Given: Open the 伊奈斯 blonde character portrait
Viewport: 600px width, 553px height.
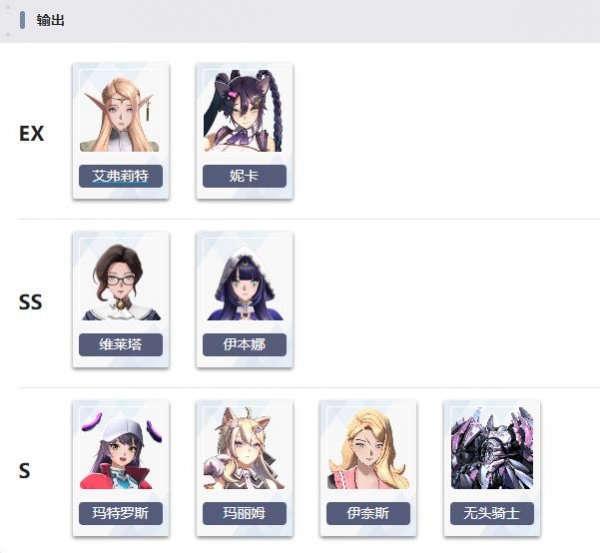Looking at the screenshot, I should 368,448.
